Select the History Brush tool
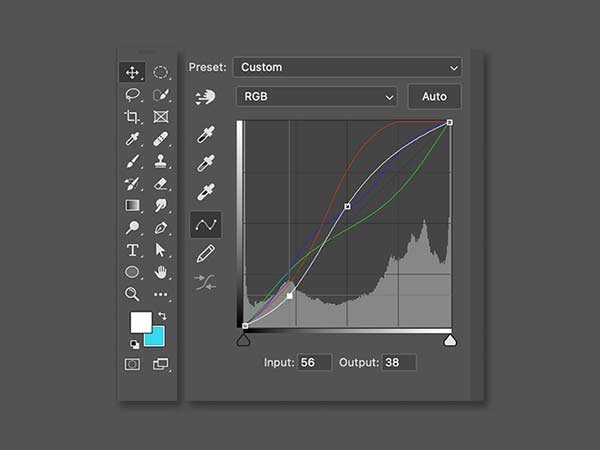 pyautogui.click(x=132, y=184)
